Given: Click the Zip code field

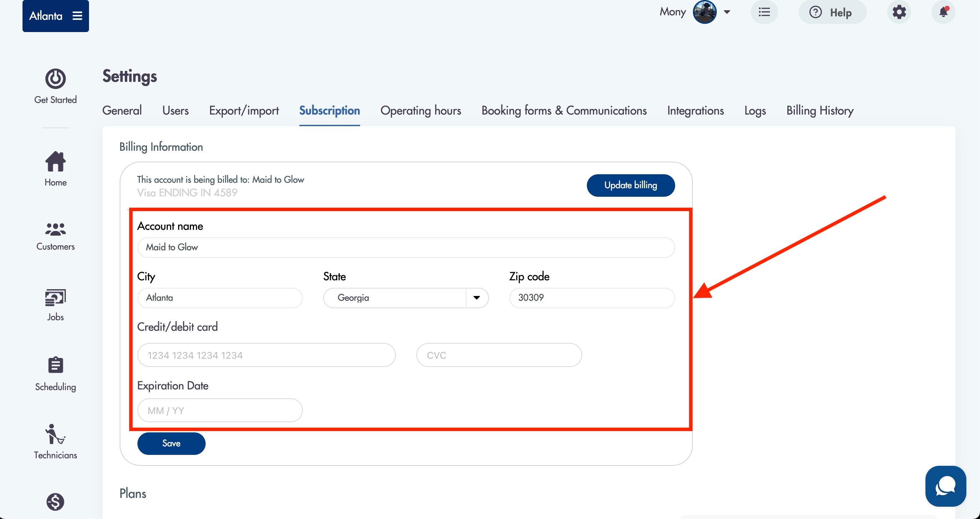Looking at the screenshot, I should (592, 298).
